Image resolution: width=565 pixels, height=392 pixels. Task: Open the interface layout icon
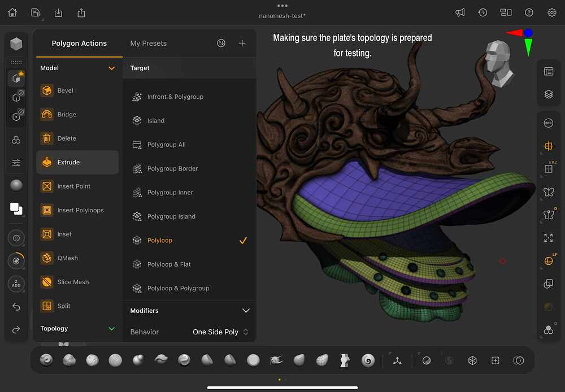coord(506,12)
